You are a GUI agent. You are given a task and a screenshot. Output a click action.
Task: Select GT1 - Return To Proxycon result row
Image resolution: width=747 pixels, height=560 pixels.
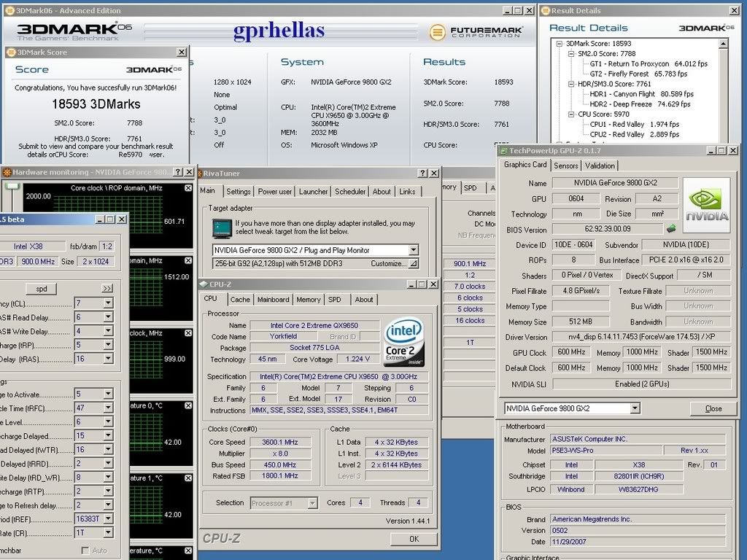tap(649, 64)
